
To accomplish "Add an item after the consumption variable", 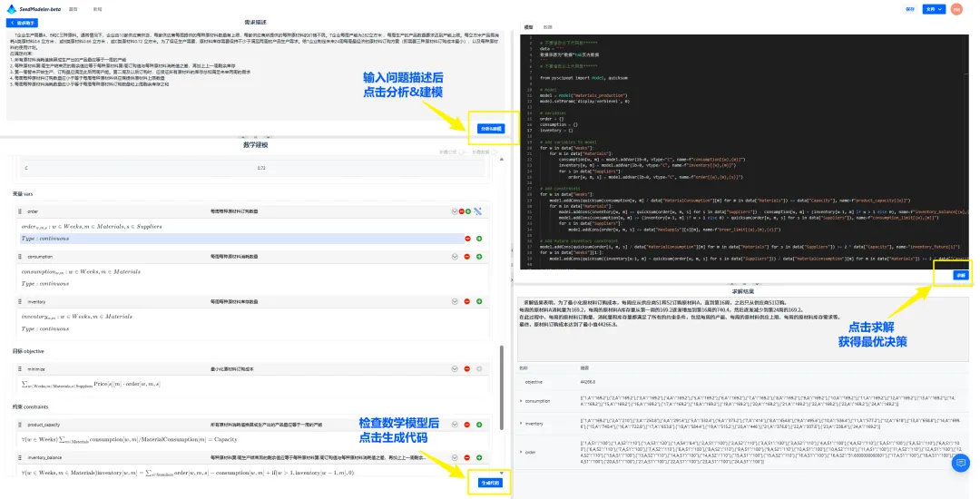I will tap(479, 257).
